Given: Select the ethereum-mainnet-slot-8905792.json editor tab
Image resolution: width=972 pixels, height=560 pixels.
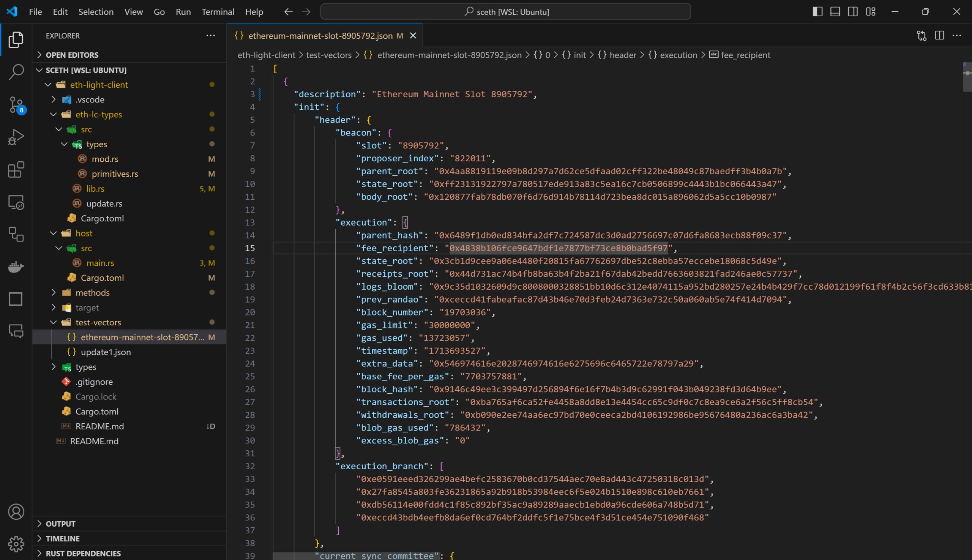Looking at the screenshot, I should pos(325,36).
